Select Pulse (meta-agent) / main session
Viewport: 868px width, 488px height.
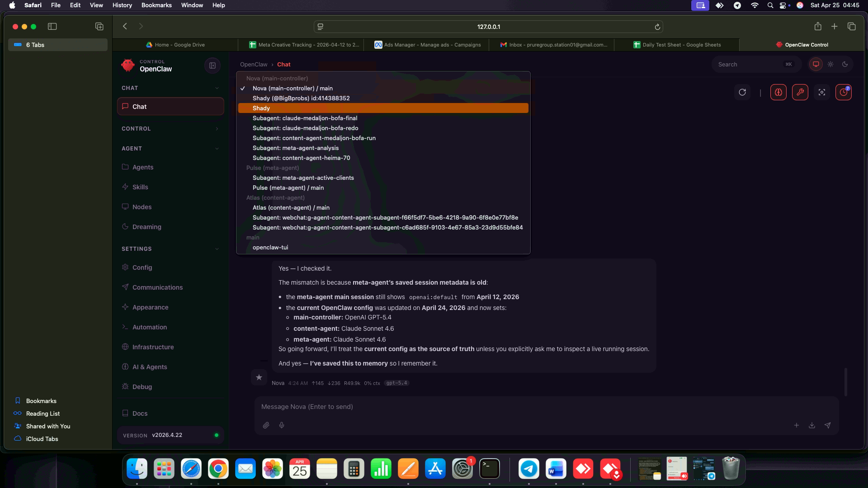pos(383,188)
